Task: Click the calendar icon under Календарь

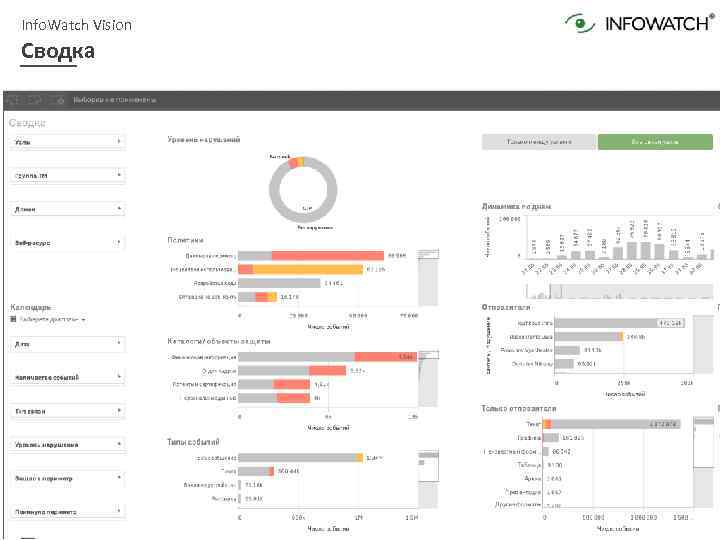Action: pos(13,319)
